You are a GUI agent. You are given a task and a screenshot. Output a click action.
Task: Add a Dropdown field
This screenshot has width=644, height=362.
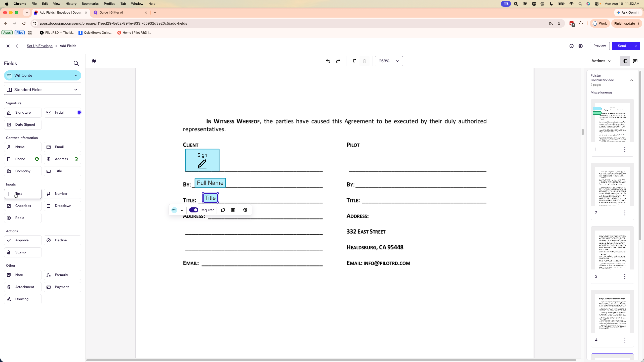[x=62, y=206]
